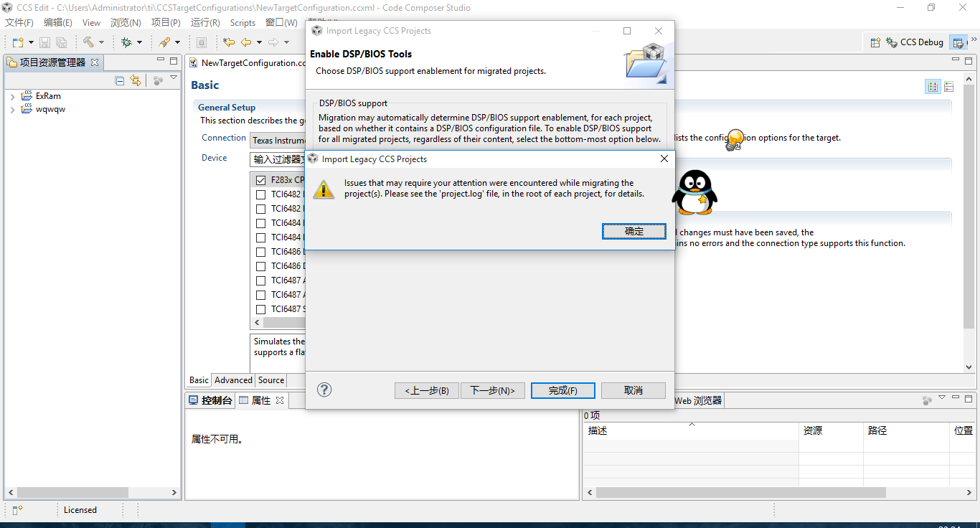Switch to the Web 浏览器 tab
This screenshot has height=528, width=980.
point(698,400)
